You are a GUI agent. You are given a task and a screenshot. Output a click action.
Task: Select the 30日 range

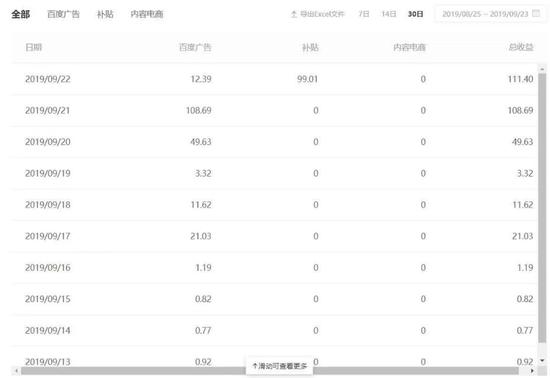[415, 14]
